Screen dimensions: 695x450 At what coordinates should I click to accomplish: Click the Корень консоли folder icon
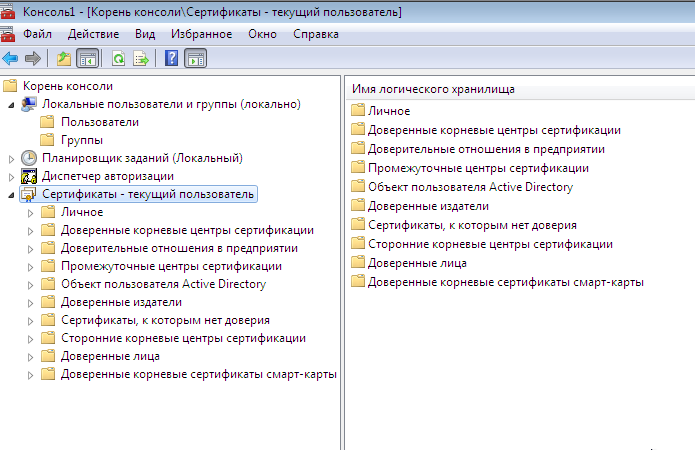[x=10, y=86]
